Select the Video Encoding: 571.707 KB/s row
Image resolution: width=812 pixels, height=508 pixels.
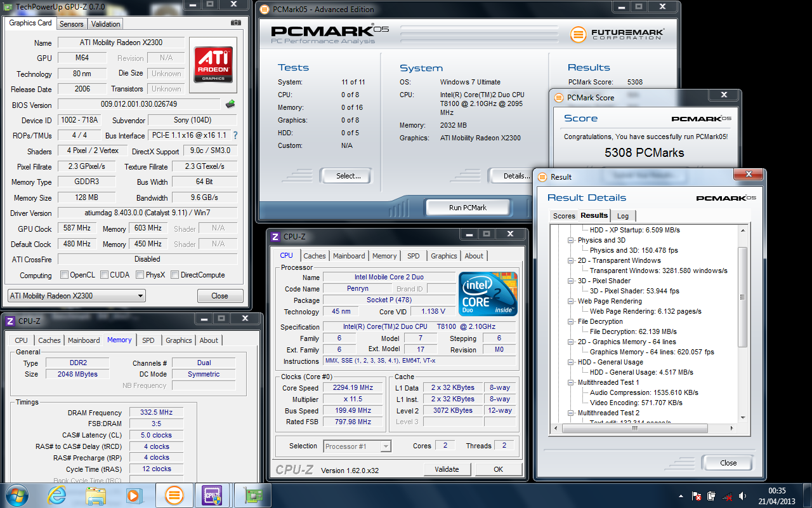(x=636, y=403)
